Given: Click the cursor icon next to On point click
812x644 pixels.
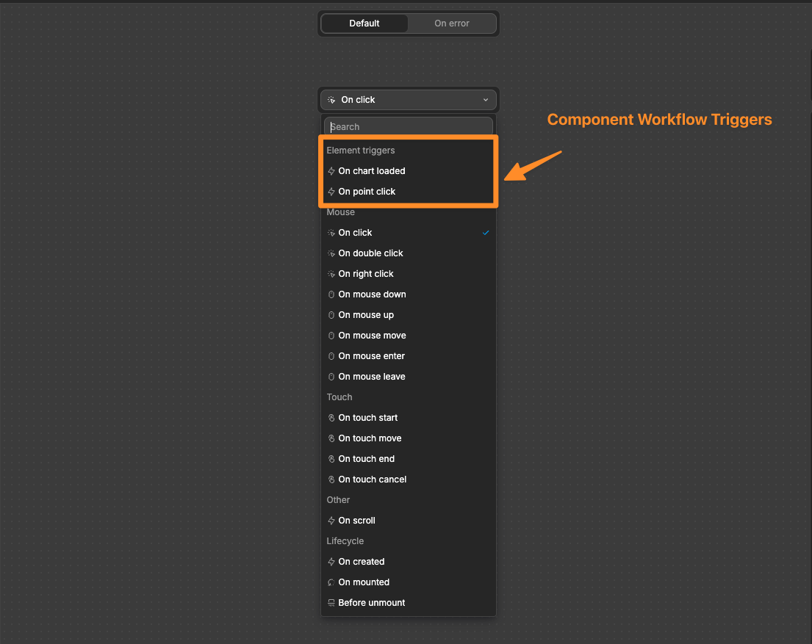Looking at the screenshot, I should 332,192.
